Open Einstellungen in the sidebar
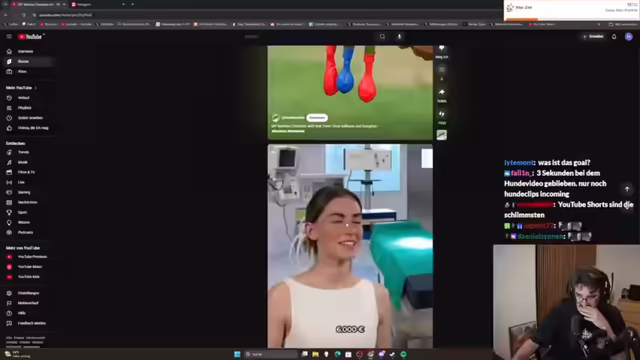This screenshot has height=360, width=640. 27,293
